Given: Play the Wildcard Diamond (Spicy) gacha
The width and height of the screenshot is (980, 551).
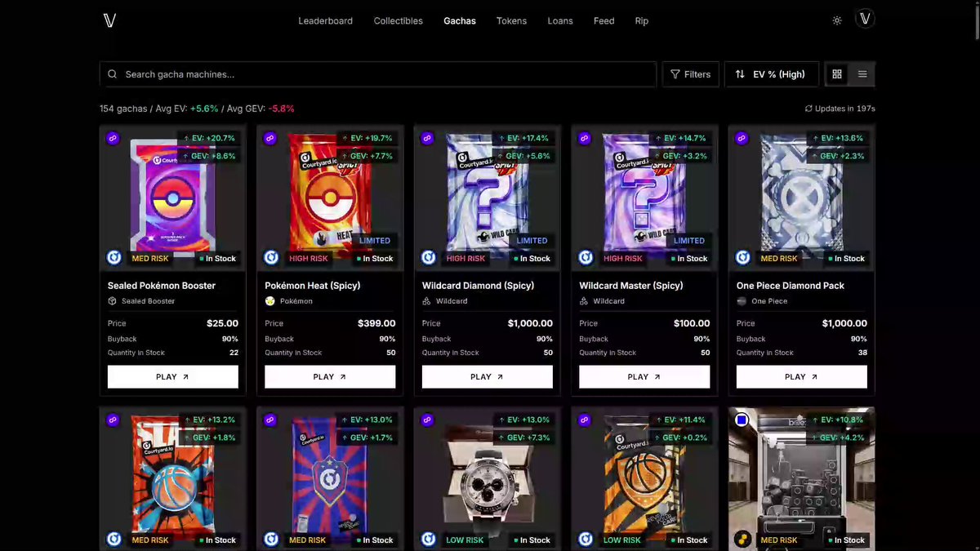Looking at the screenshot, I should pyautogui.click(x=488, y=376).
